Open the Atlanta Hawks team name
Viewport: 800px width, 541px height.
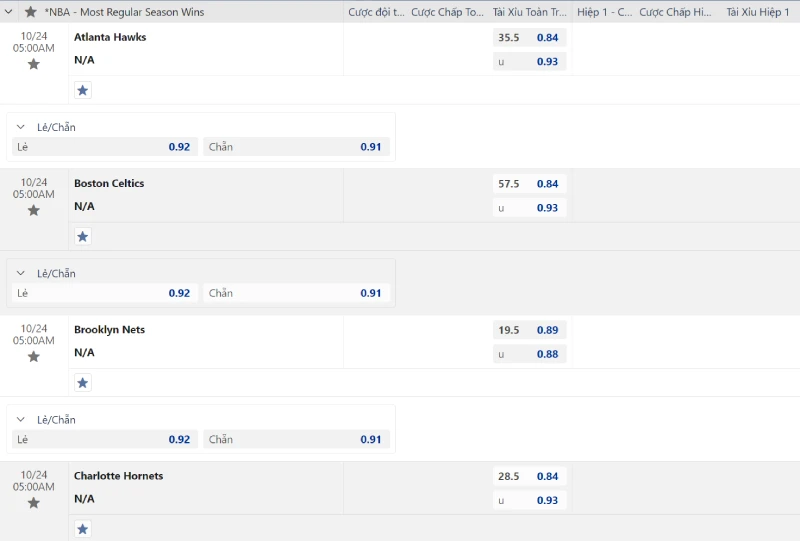[110, 37]
